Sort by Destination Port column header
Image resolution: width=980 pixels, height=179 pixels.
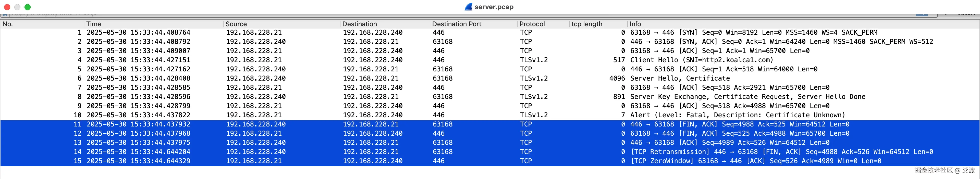tap(473, 24)
